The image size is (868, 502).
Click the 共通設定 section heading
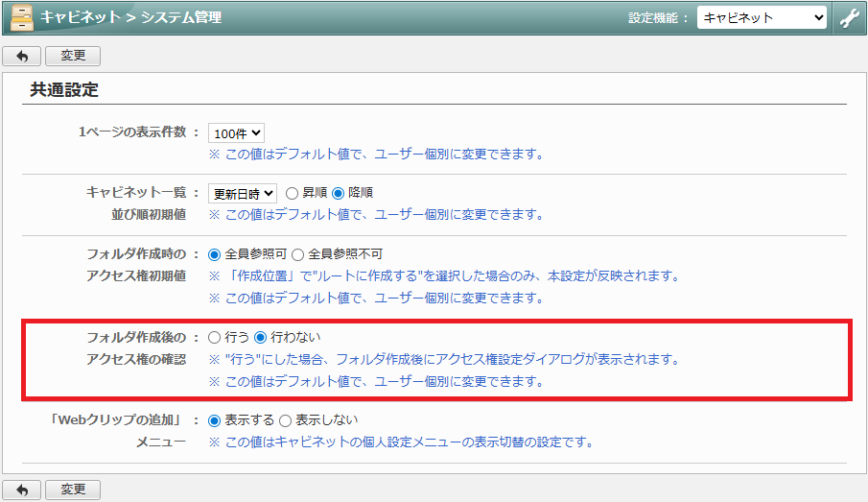(x=64, y=90)
